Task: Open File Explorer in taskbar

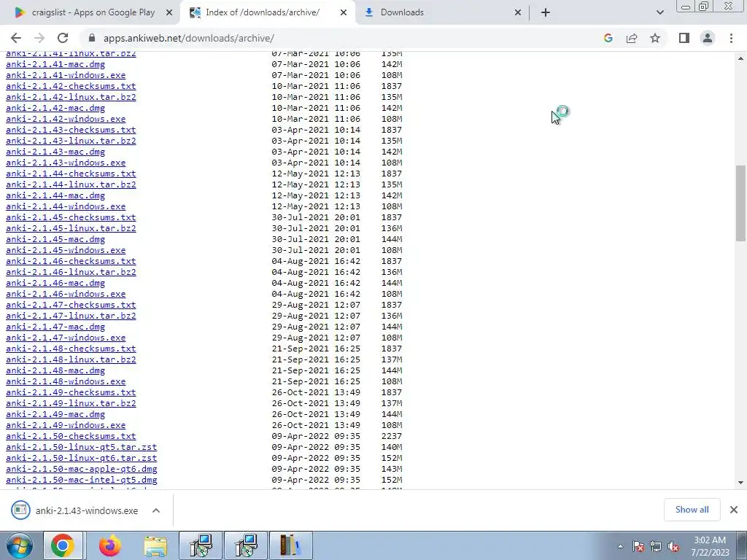Action: (x=155, y=545)
